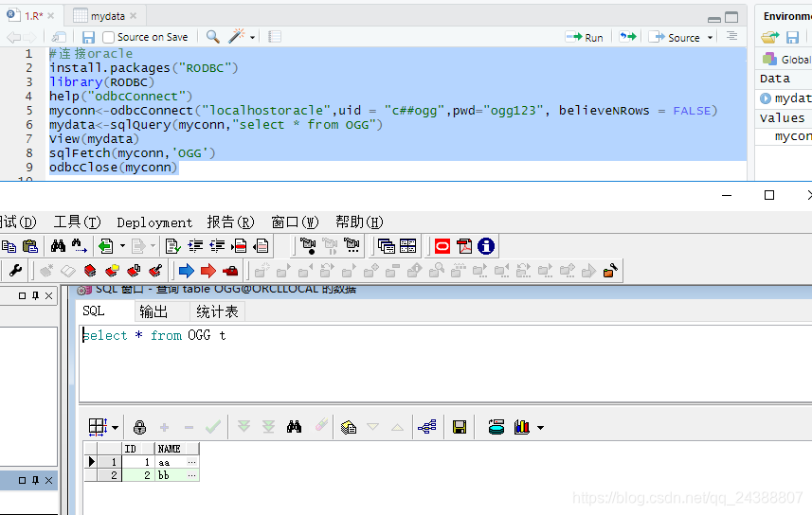Screen dimensions: 812x515
Task: Click code line 5 containing odbcConnect in RStudio
Action: pyautogui.click(x=383, y=111)
